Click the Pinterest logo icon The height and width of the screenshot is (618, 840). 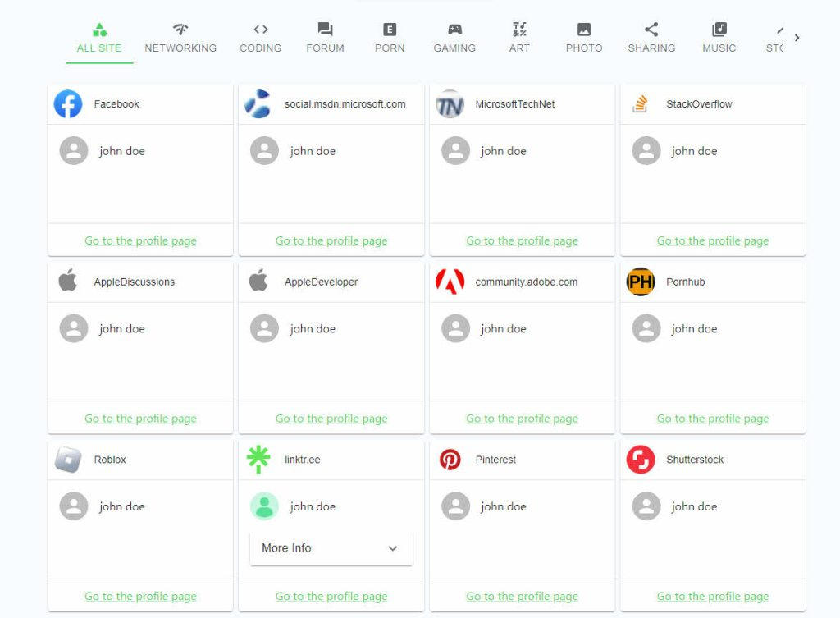click(450, 460)
